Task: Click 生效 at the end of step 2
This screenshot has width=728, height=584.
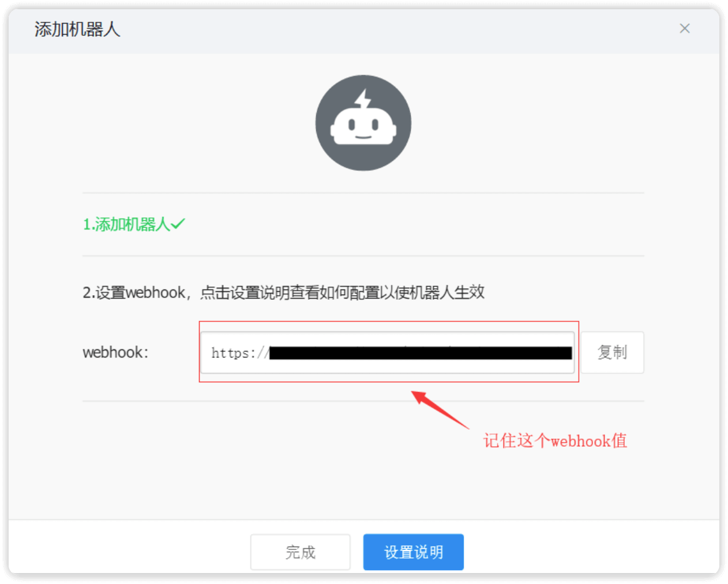Action: pyautogui.click(x=470, y=292)
